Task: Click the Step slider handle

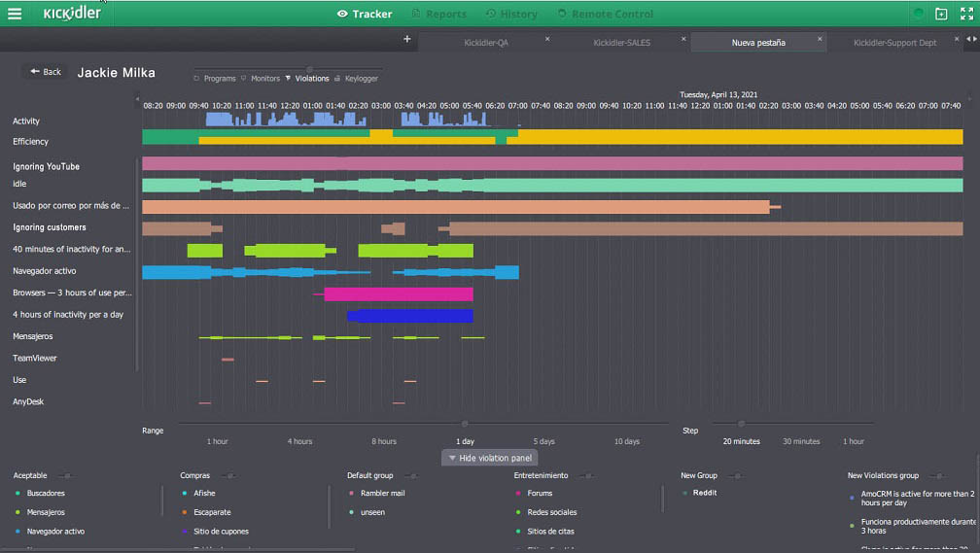Action: pyautogui.click(x=741, y=424)
